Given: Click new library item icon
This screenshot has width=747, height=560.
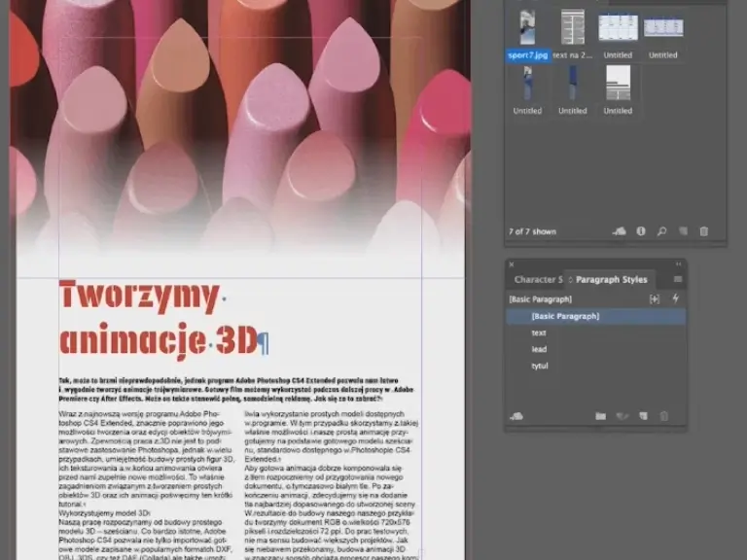Looking at the screenshot, I should coord(683,231).
